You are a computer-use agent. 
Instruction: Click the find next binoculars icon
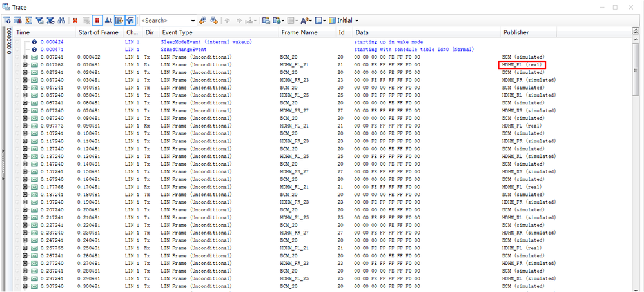click(213, 20)
